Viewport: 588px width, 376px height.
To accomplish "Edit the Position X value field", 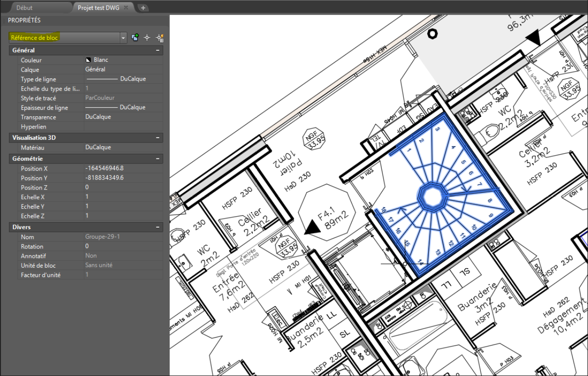I will [x=123, y=168].
